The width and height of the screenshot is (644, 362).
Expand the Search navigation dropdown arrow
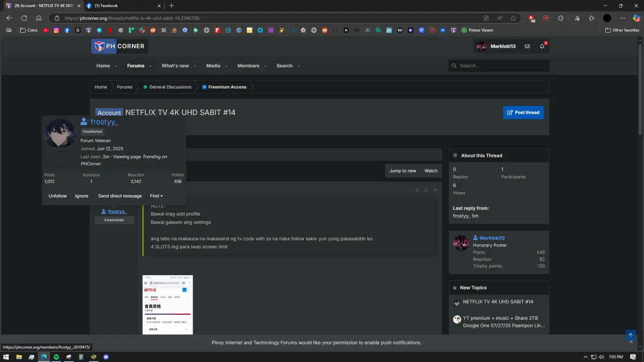(298, 66)
